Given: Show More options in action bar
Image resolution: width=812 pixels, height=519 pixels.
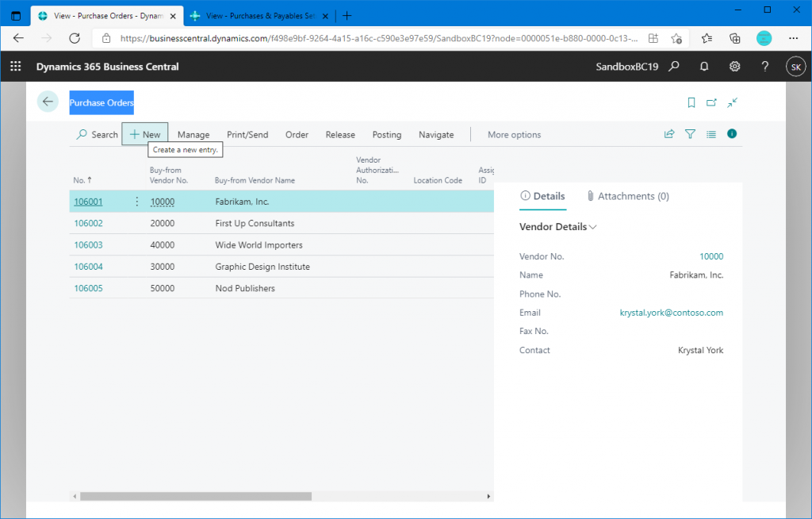Looking at the screenshot, I should tap(514, 134).
